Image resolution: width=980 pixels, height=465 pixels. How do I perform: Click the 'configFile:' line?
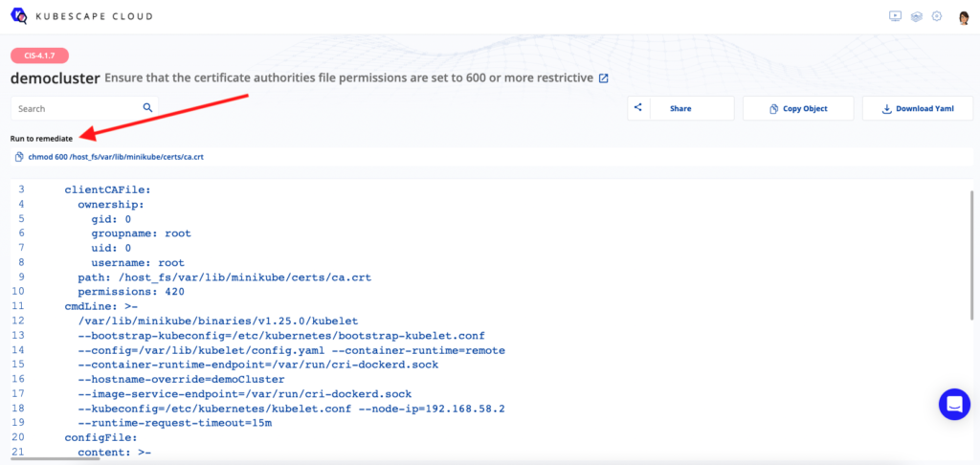pos(100,437)
